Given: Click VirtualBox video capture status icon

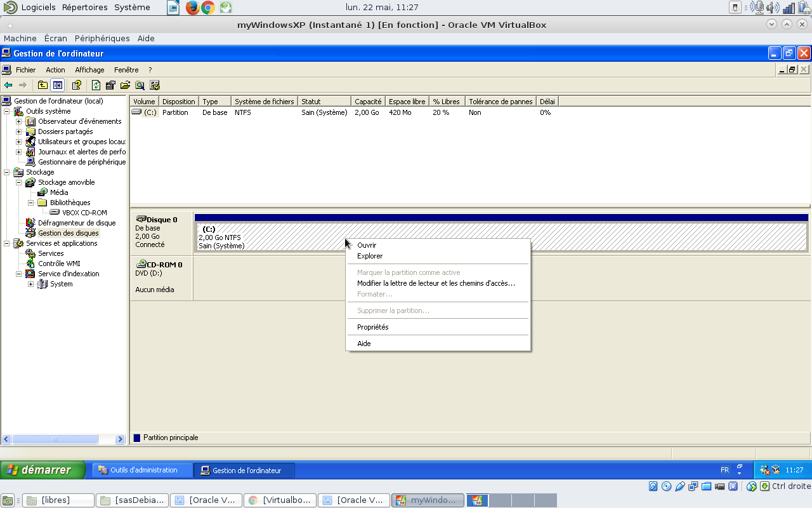Looking at the screenshot, I should click(720, 486).
